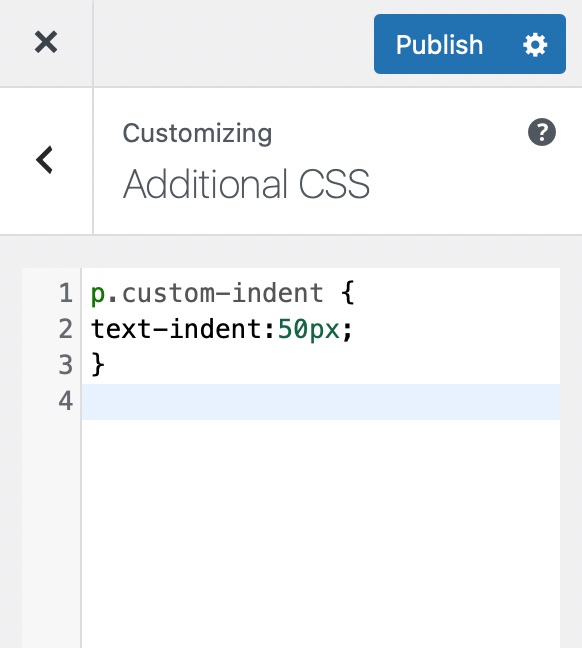This screenshot has width=582, height=648.
Task: Click the Customizing label text
Action: click(x=197, y=133)
